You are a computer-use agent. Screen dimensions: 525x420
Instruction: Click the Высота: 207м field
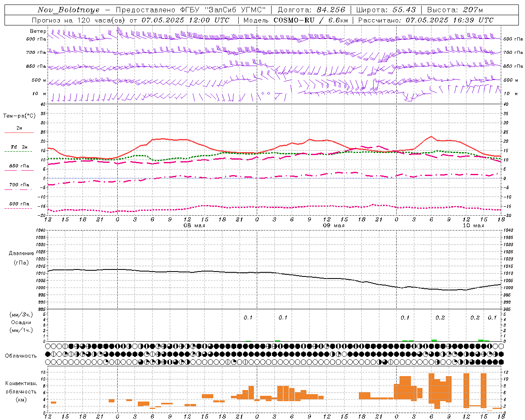455,10
